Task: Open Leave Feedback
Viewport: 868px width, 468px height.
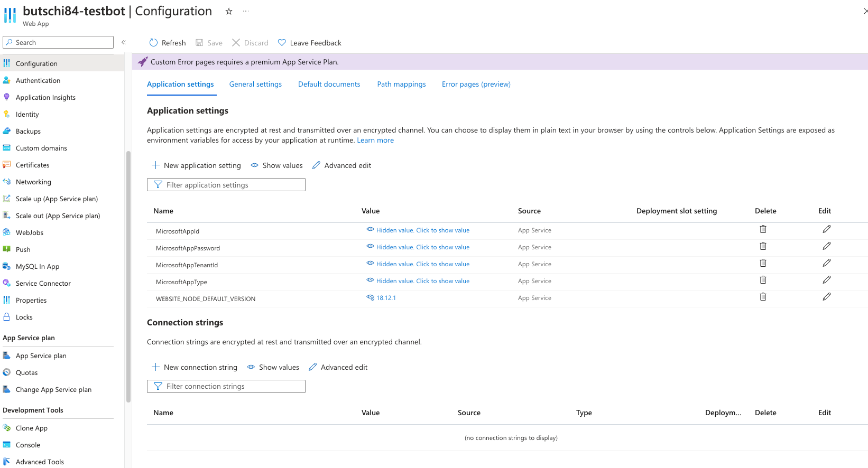Action: [310, 43]
